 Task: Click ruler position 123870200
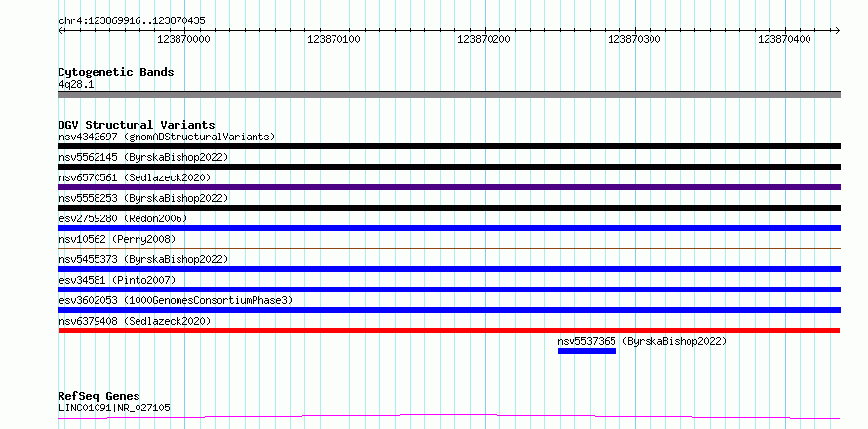click(485, 39)
